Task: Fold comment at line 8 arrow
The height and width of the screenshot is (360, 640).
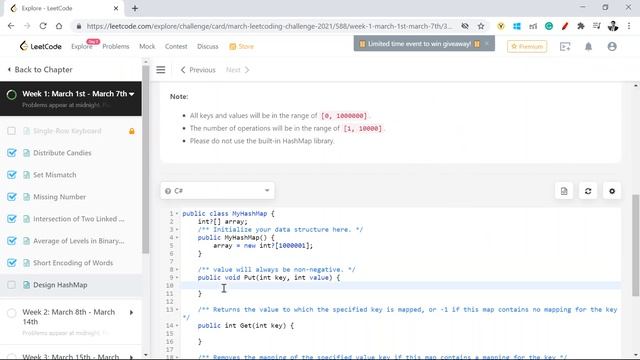Action: coord(177,269)
